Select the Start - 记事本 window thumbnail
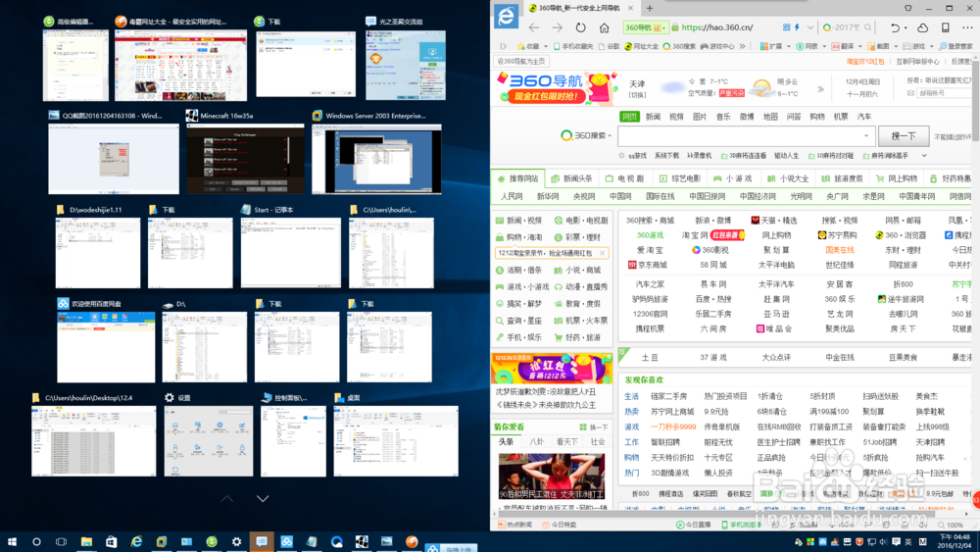The image size is (980, 552). tap(291, 253)
